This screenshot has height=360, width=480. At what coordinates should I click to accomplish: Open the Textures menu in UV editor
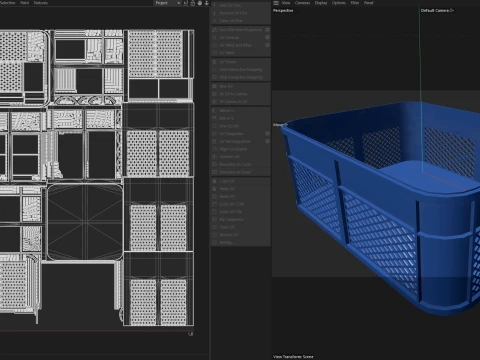41,3
